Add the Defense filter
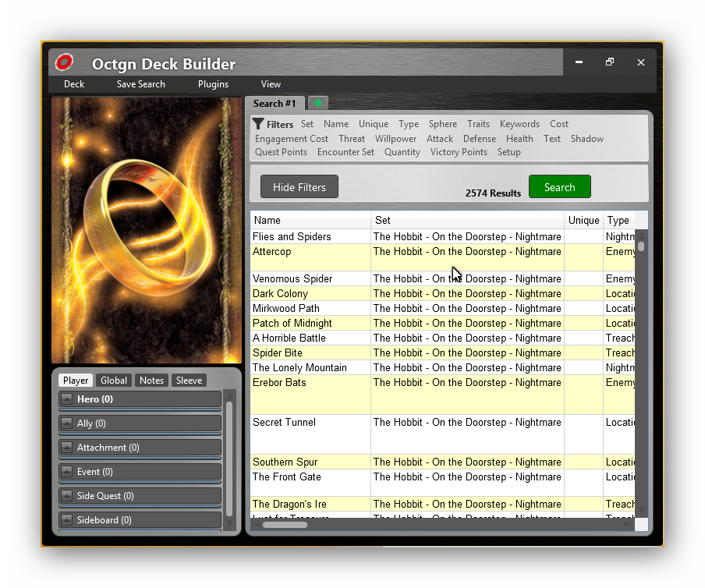705x588 pixels. point(480,139)
